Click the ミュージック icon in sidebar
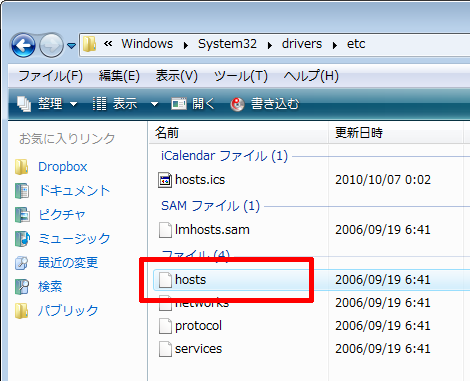The height and width of the screenshot is (381, 470). pyautogui.click(x=22, y=239)
